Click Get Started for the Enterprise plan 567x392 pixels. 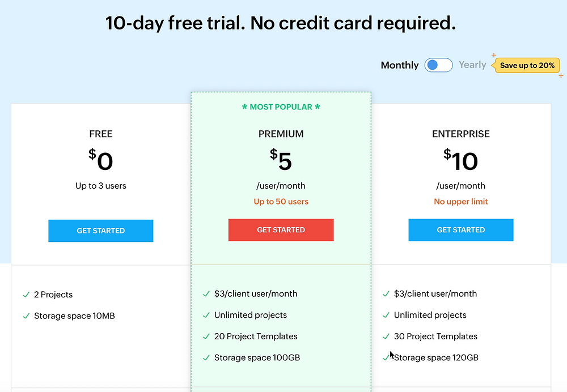460,230
